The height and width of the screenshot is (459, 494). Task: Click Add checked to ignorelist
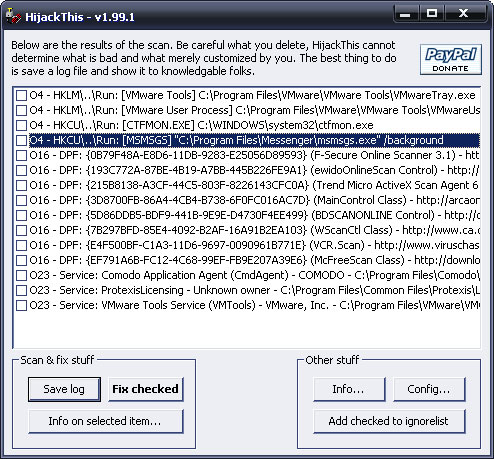389,421
